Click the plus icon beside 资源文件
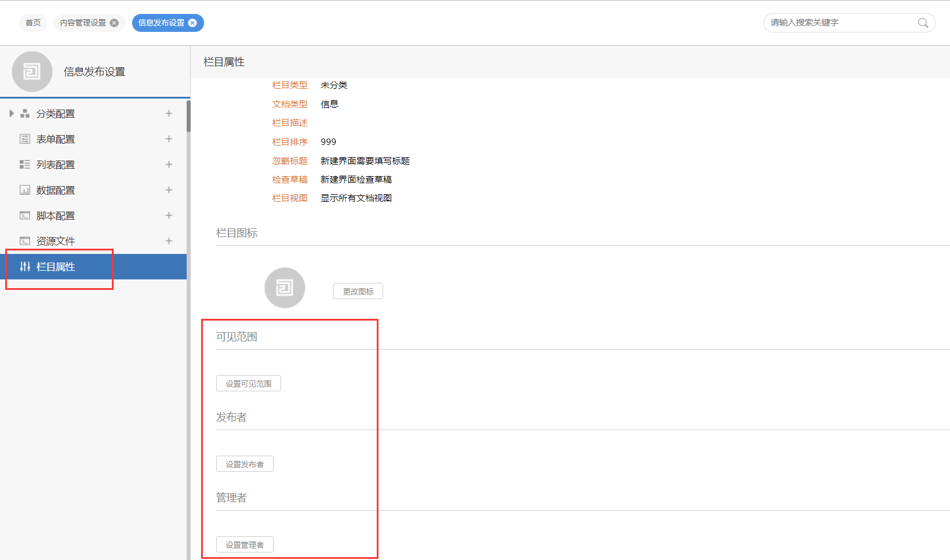 pyautogui.click(x=169, y=241)
